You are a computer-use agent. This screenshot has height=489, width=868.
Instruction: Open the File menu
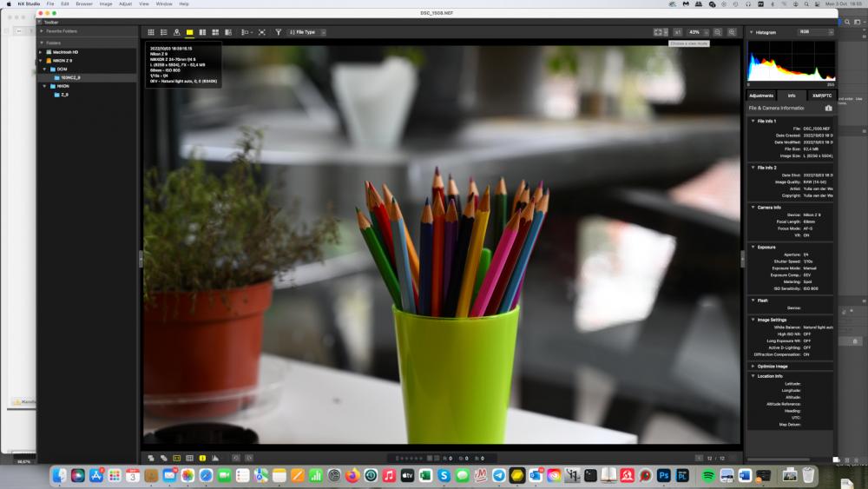(50, 3)
